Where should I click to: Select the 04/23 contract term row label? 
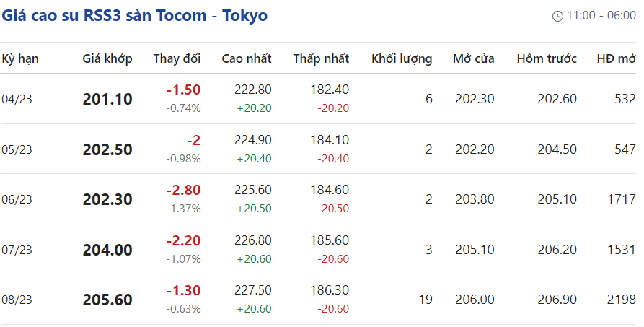tap(17, 99)
